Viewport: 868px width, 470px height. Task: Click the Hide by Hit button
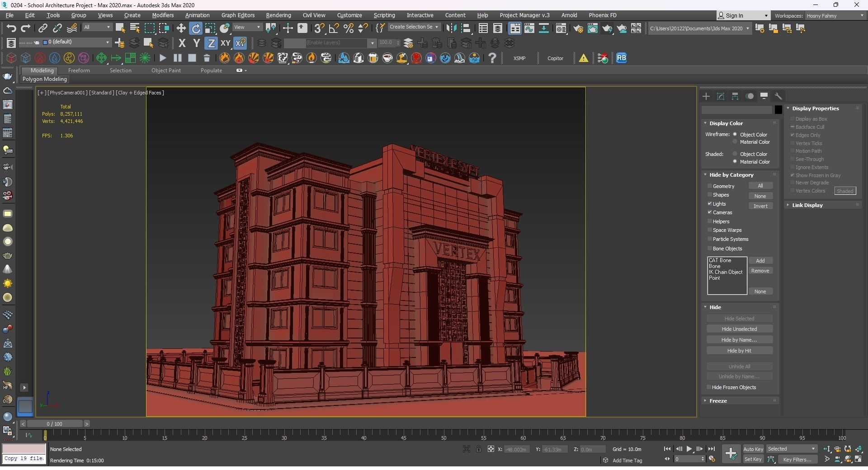(739, 351)
